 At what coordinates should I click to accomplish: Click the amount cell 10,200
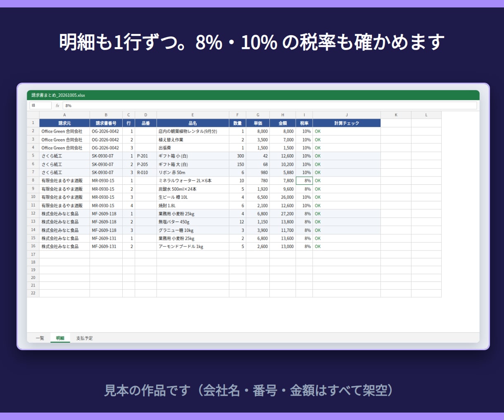point(283,165)
